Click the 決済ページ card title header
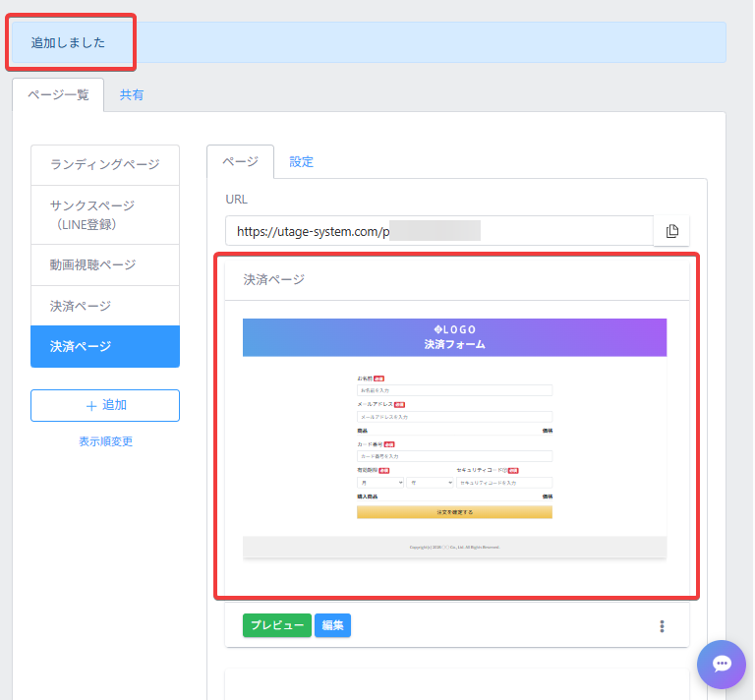This screenshot has width=755, height=700. pos(456,279)
